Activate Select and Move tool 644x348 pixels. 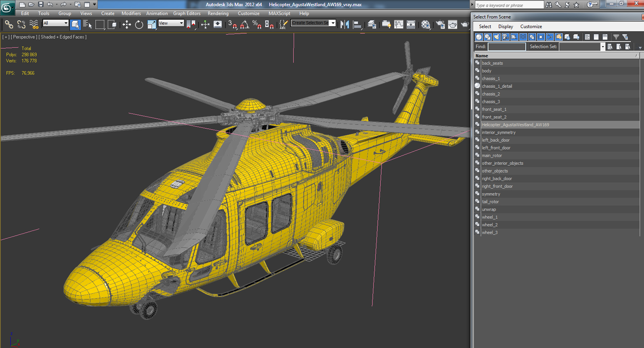coord(127,24)
